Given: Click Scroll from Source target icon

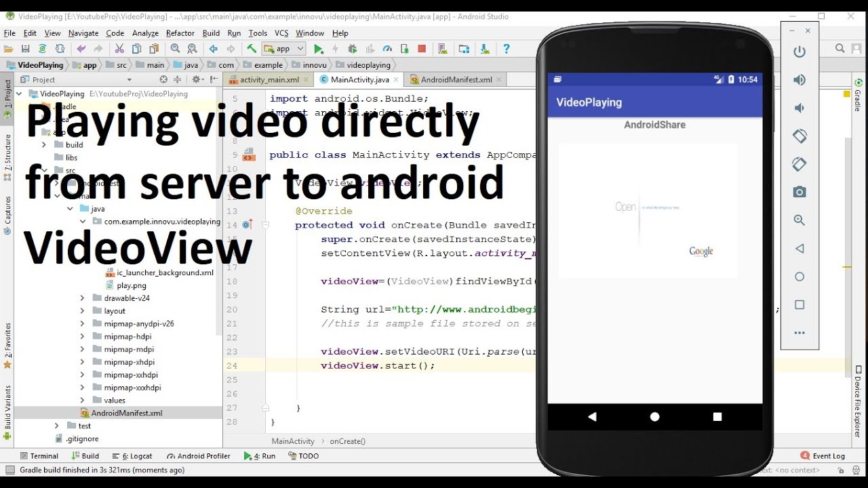Looking at the screenshot, I should [163, 79].
